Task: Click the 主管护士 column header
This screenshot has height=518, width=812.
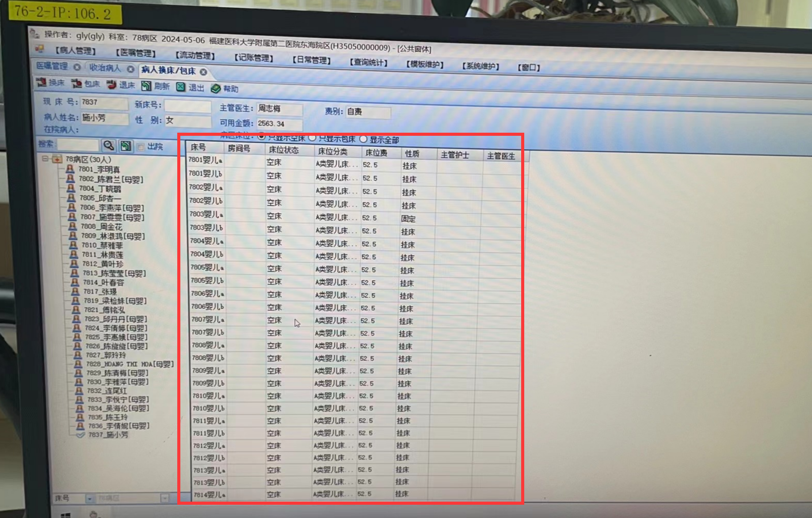Action: [x=460, y=155]
